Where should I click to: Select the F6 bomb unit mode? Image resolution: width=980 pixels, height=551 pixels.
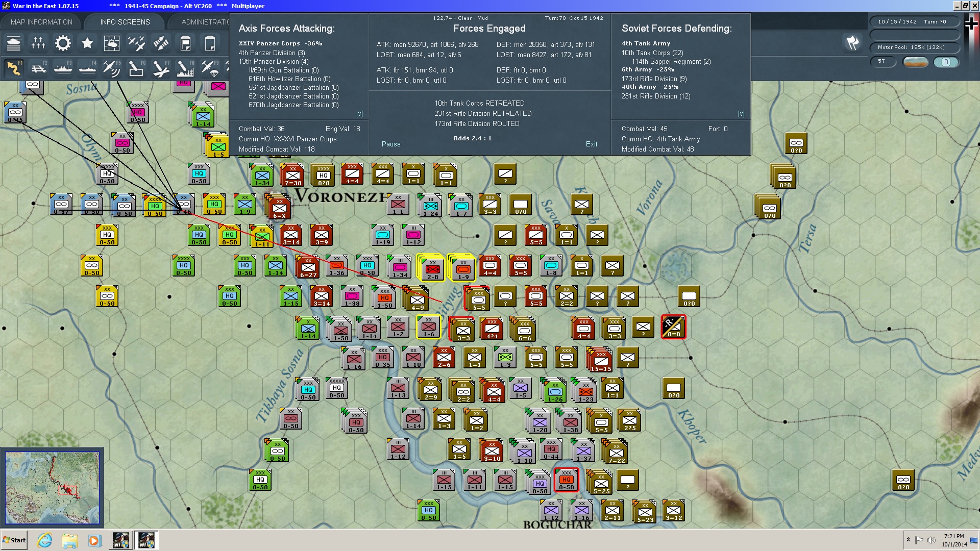(136, 68)
